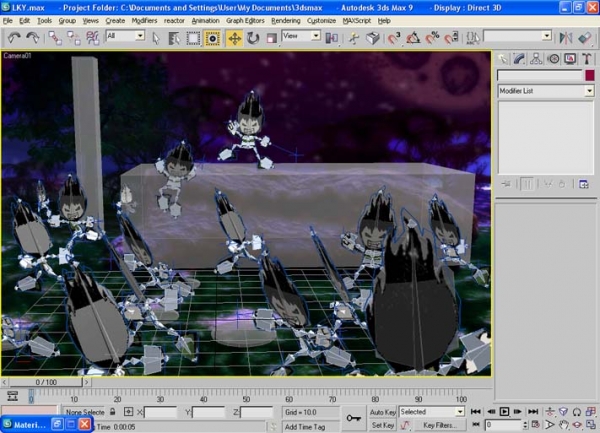Open the Edit menu
The height and width of the screenshot is (433, 600).
(24, 21)
